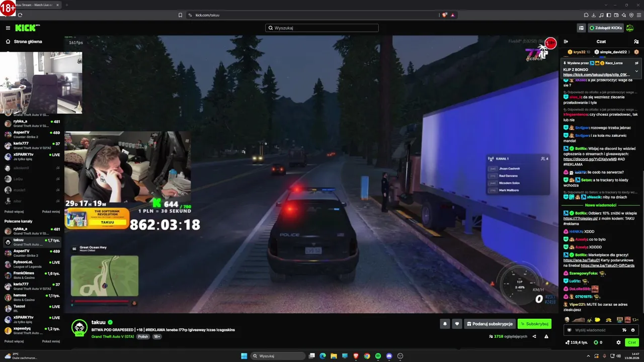
Task: Open the weather widget on the taskbar
Action: 20,356
